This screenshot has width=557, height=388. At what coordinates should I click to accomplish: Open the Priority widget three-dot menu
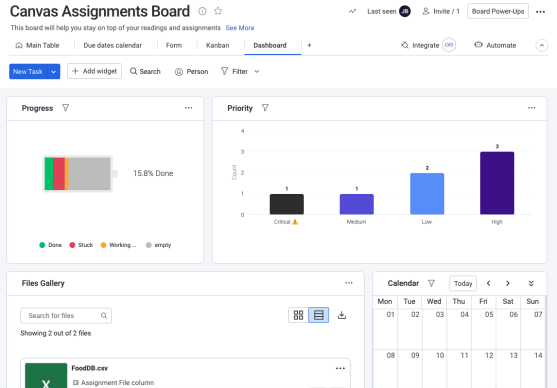531,108
